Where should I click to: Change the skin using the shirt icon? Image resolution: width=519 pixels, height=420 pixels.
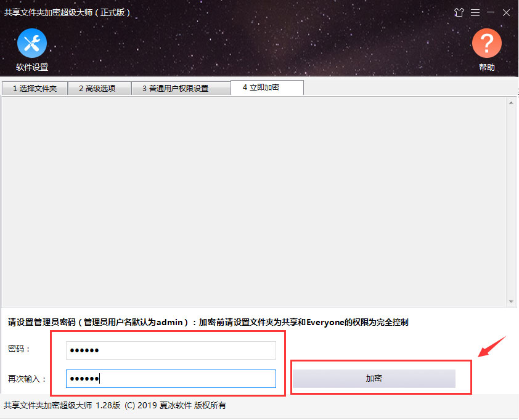point(459,12)
